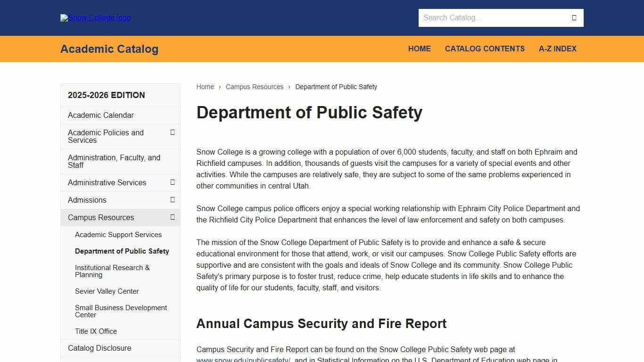The height and width of the screenshot is (362, 644).
Task: Open the CATALOG CONTENTS page
Action: (x=485, y=49)
